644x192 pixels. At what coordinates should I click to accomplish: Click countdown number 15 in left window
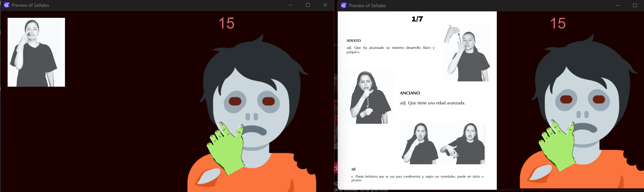pyautogui.click(x=226, y=24)
